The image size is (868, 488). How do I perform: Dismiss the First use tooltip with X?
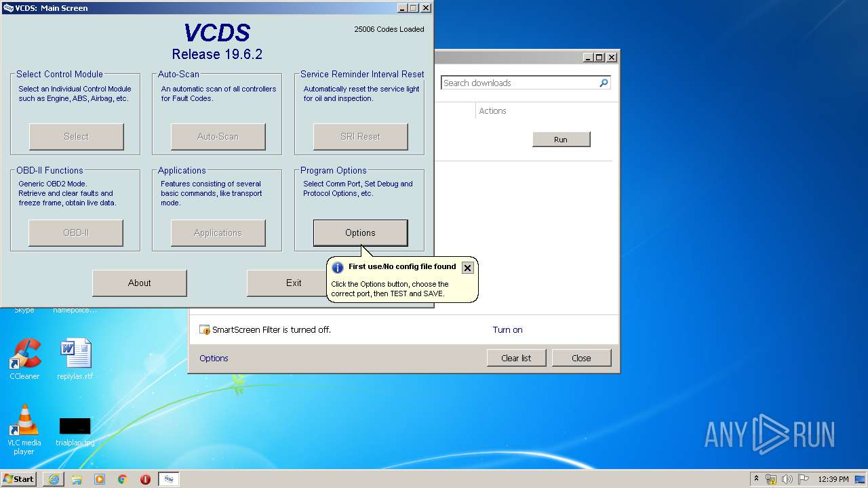tap(467, 268)
